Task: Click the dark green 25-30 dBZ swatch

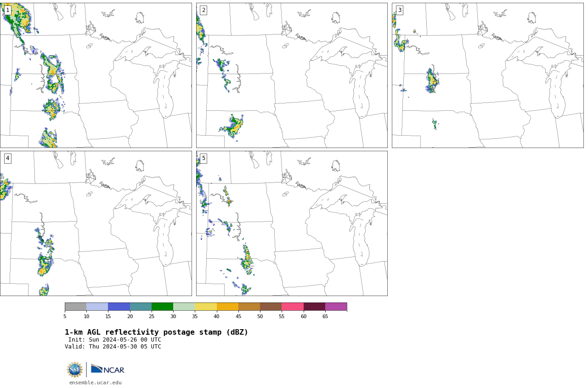Action: point(162,307)
